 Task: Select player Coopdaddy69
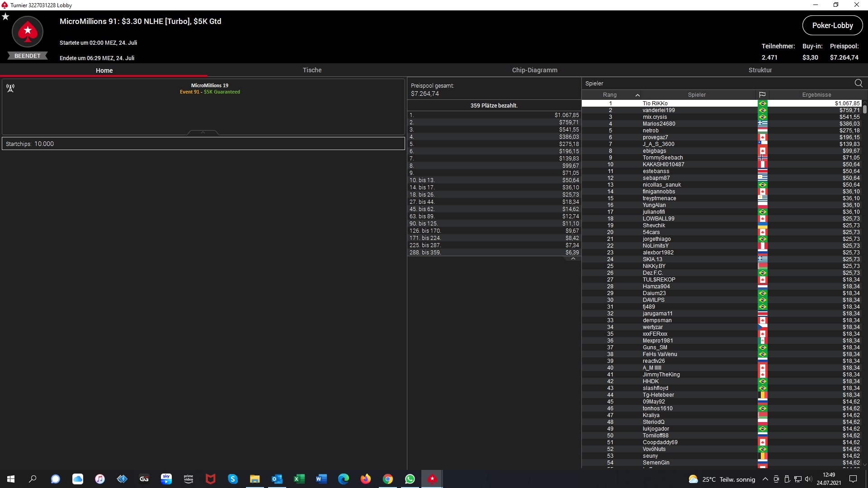[x=722, y=442]
